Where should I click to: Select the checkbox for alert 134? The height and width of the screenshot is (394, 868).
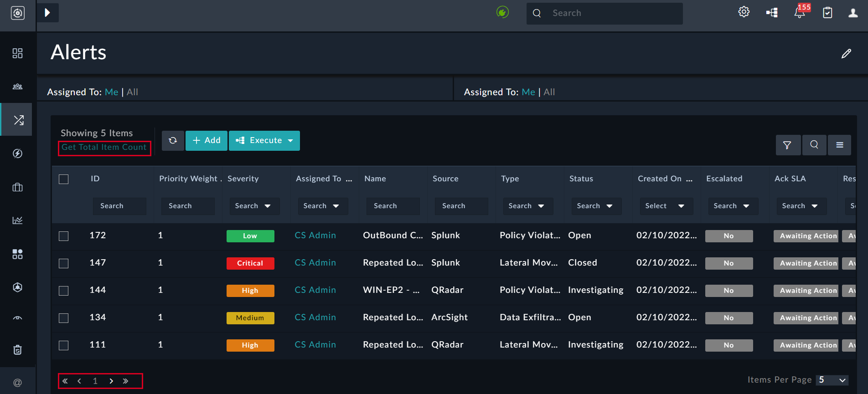(x=64, y=318)
